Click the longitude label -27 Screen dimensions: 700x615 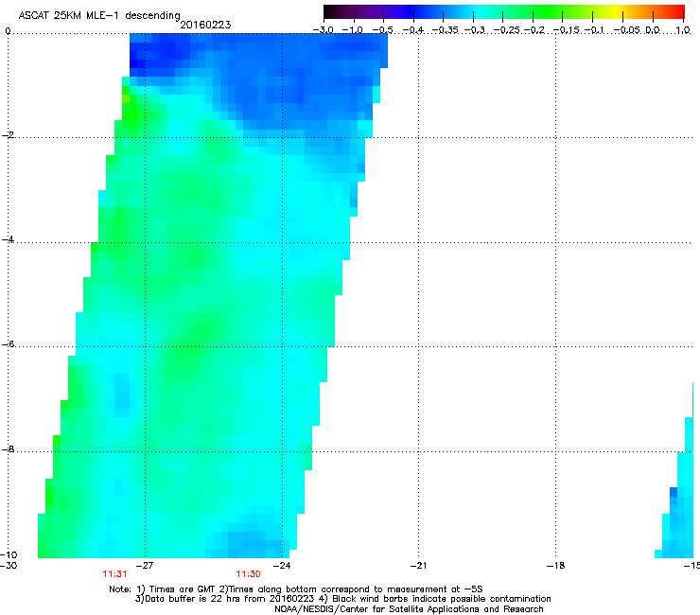pos(145,566)
